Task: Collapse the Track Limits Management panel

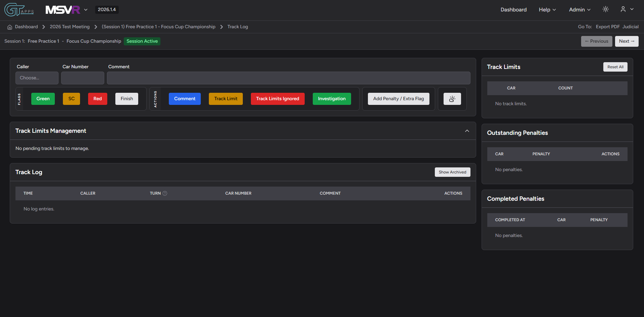Action: pyautogui.click(x=467, y=131)
